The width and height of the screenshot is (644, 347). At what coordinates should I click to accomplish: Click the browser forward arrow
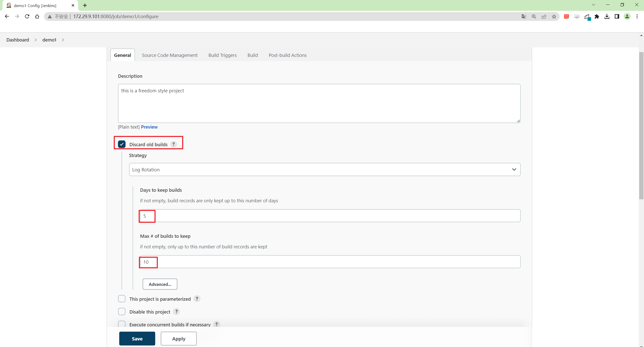[17, 16]
